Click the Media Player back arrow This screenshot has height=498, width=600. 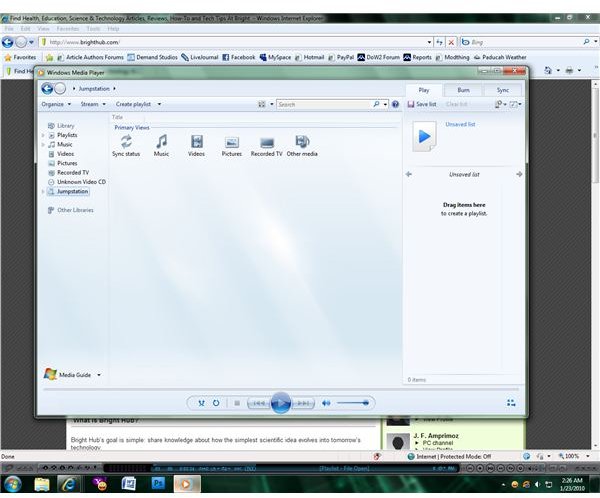(x=47, y=88)
